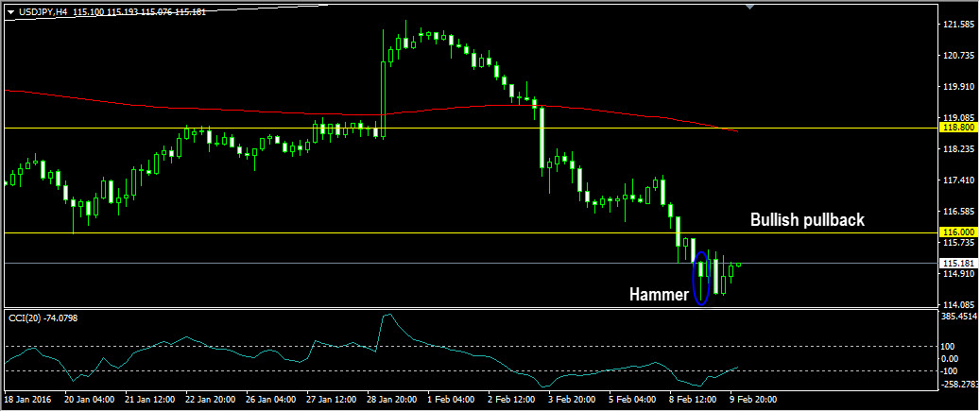
Task: Click the 121.585 price scale label
Action: point(956,25)
